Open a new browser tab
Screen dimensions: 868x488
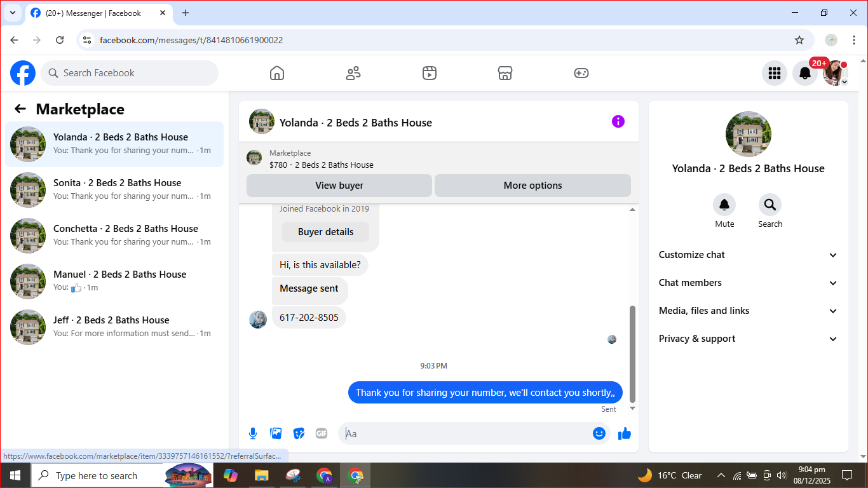pyautogui.click(x=186, y=13)
